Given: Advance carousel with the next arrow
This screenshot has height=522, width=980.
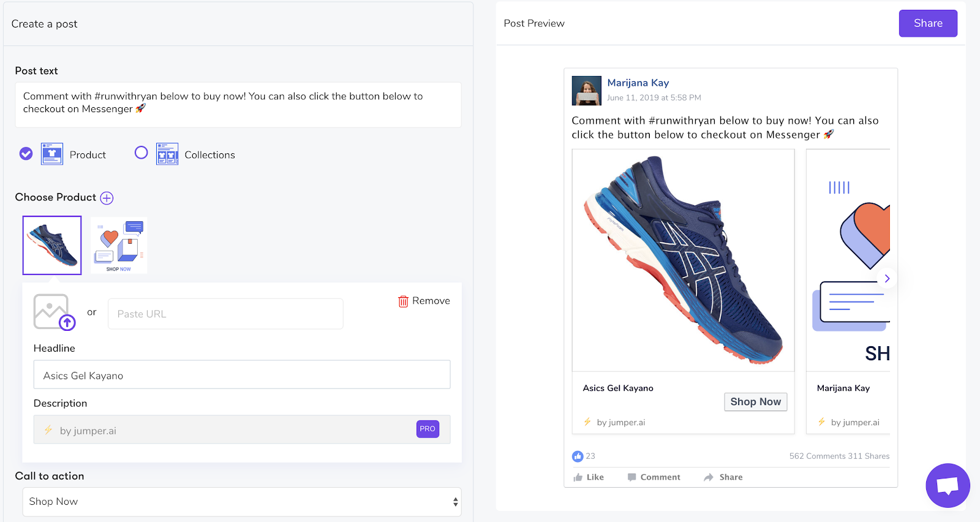Looking at the screenshot, I should click(x=886, y=279).
